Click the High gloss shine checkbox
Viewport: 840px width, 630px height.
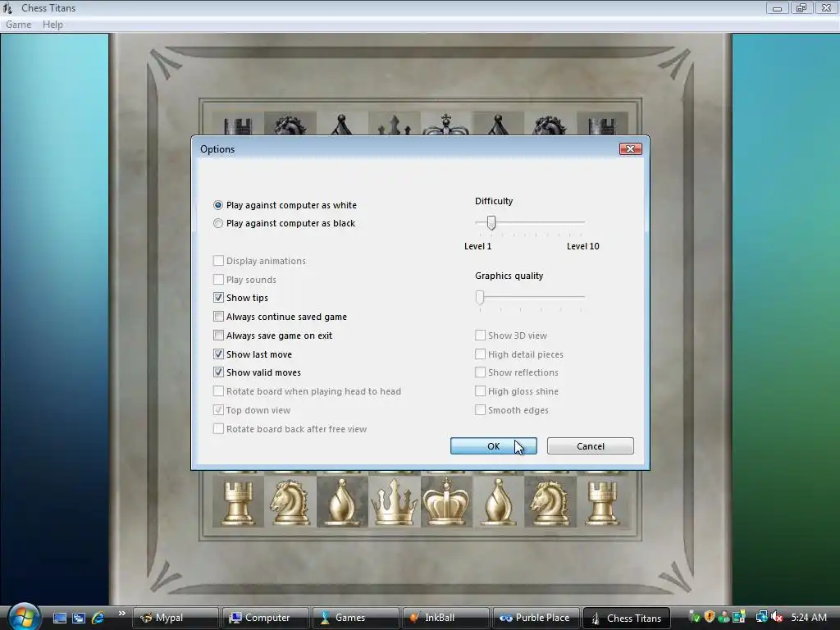(x=480, y=391)
